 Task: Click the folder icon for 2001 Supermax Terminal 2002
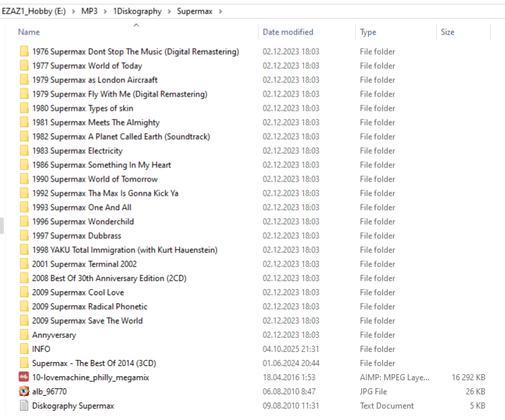coord(24,264)
